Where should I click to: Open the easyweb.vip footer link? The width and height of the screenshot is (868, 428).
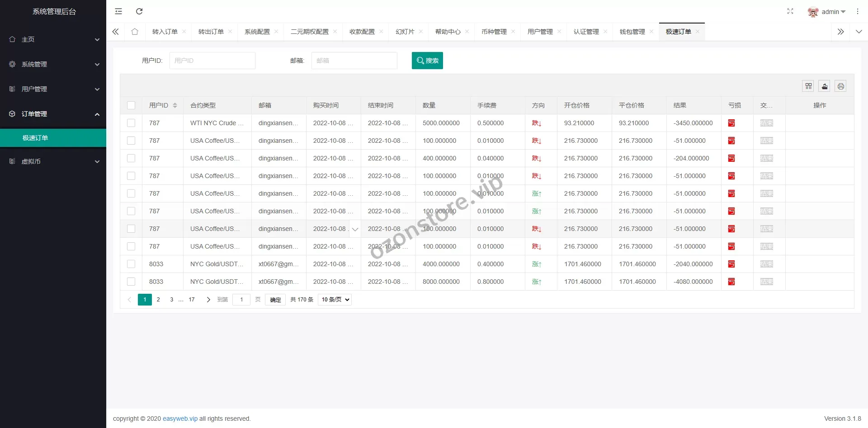[x=180, y=419]
